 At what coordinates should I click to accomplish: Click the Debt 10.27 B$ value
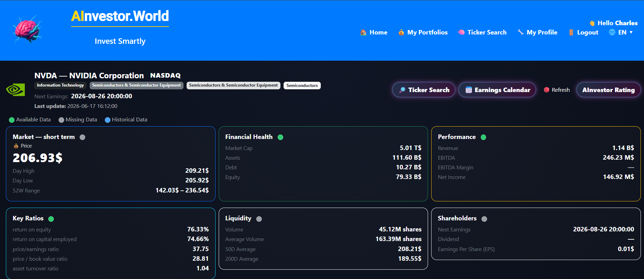pyautogui.click(x=408, y=167)
